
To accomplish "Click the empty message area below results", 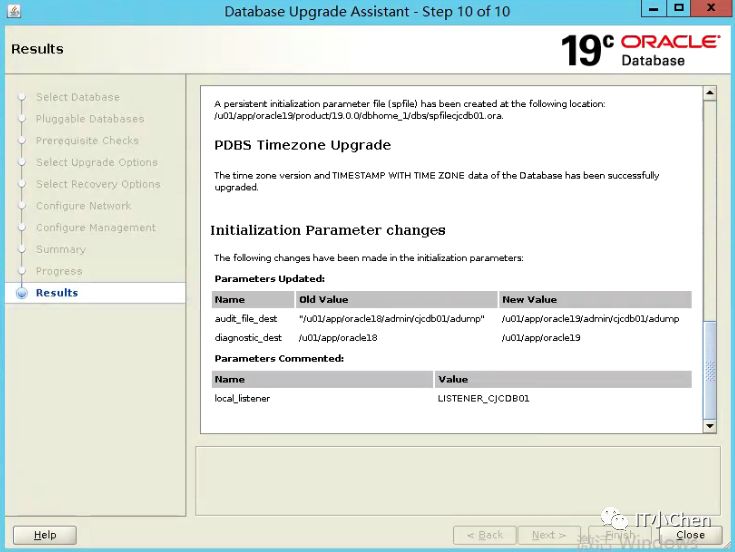I will tap(458, 481).
